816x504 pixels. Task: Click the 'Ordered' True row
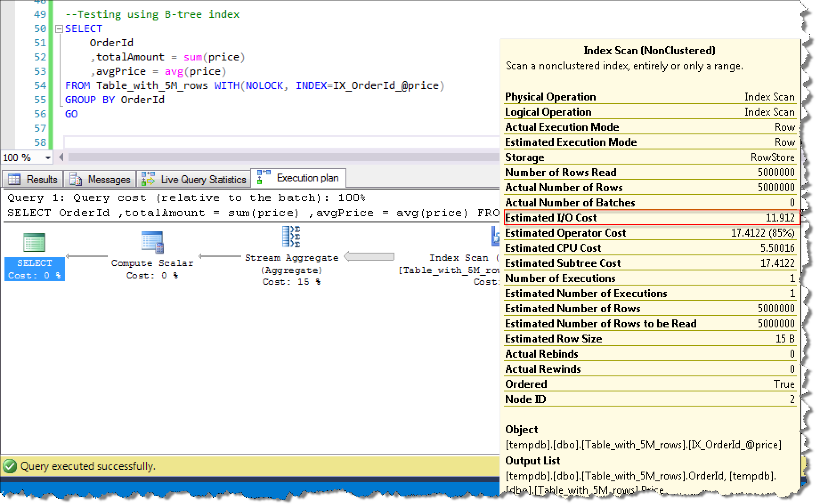pyautogui.click(x=650, y=384)
